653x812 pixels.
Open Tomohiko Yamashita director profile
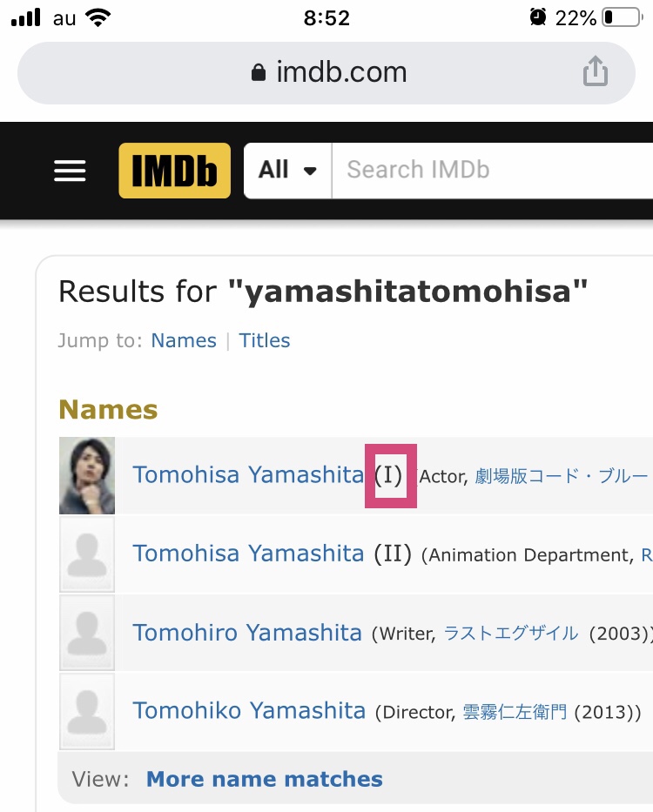249,711
